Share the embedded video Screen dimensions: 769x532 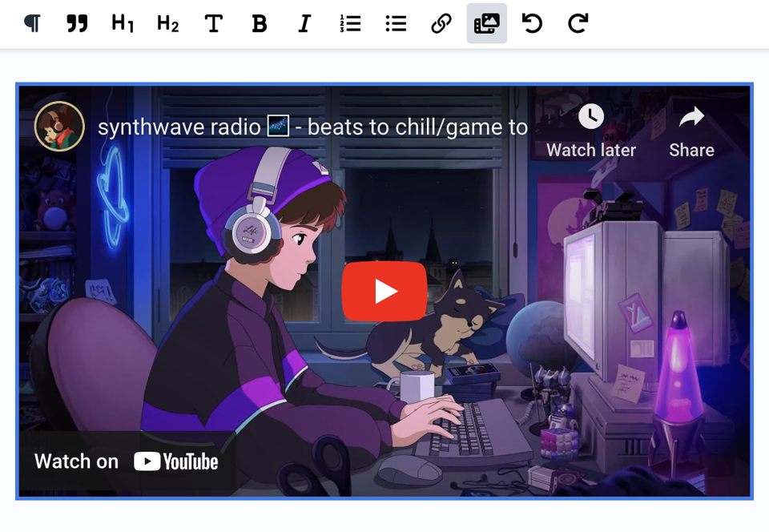[691, 131]
